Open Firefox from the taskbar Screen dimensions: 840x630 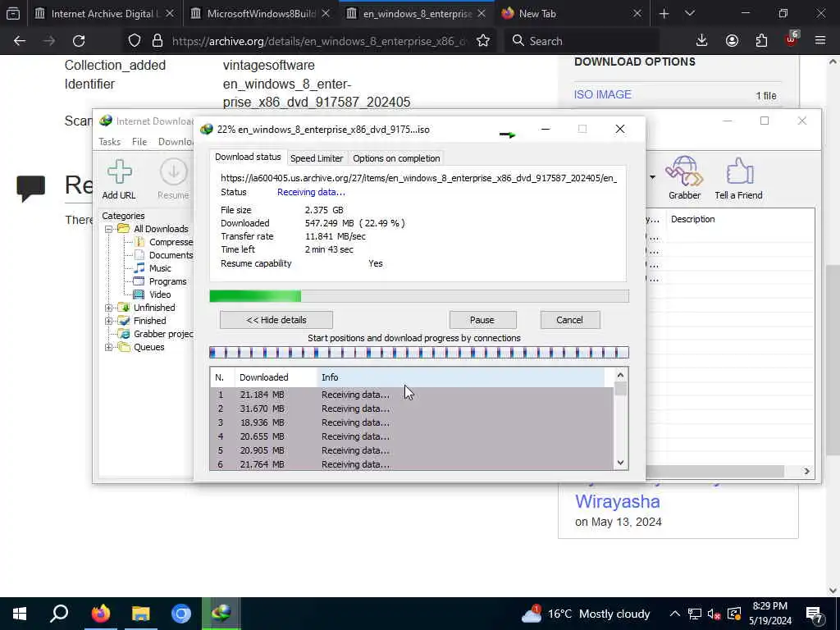(x=100, y=614)
